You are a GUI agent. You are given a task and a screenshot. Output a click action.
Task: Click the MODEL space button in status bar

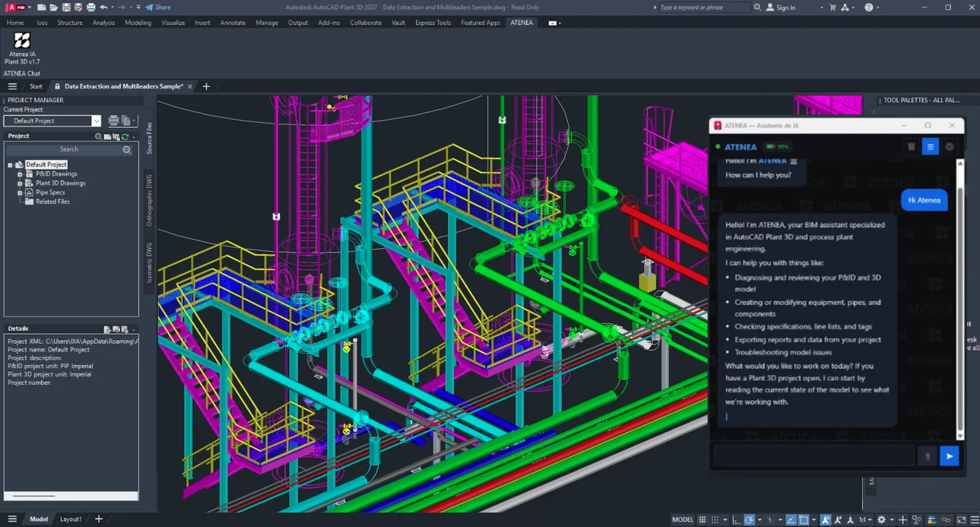point(682,520)
